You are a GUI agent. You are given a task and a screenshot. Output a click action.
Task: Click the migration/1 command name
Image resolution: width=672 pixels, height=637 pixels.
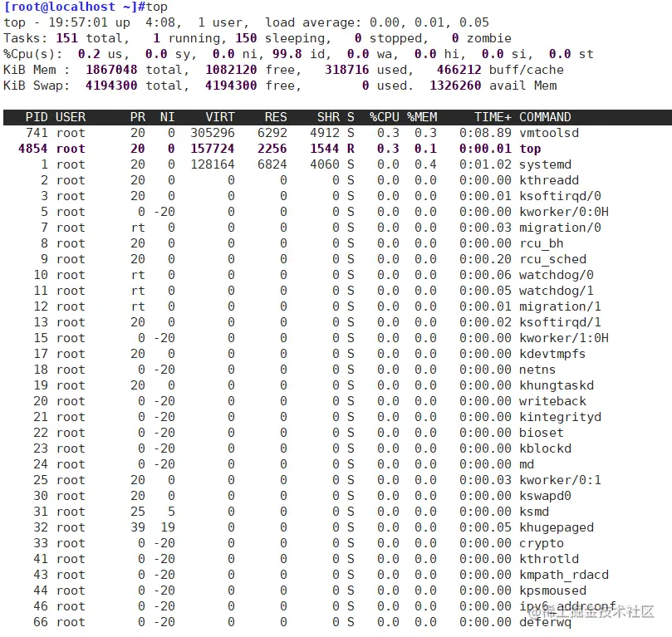(x=560, y=306)
